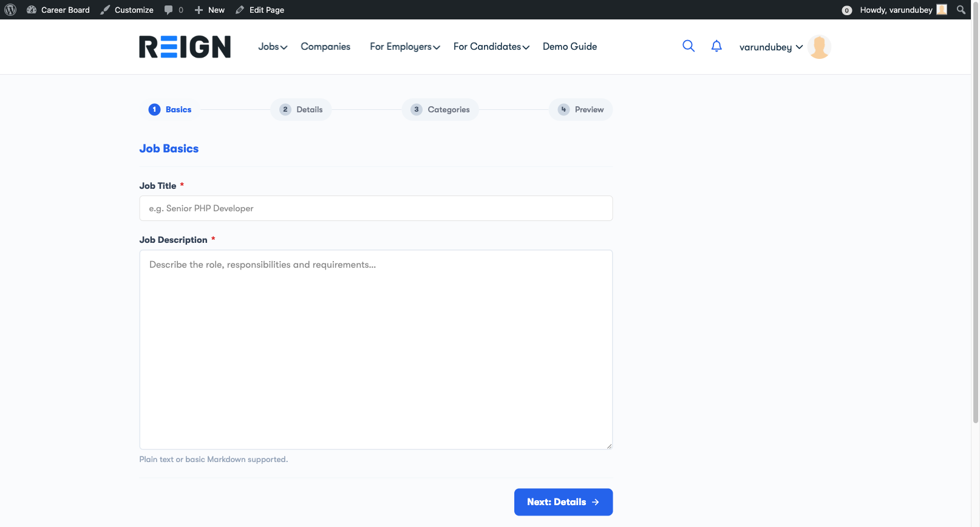Go to the Preview step tab
980x527 pixels.
pos(581,109)
